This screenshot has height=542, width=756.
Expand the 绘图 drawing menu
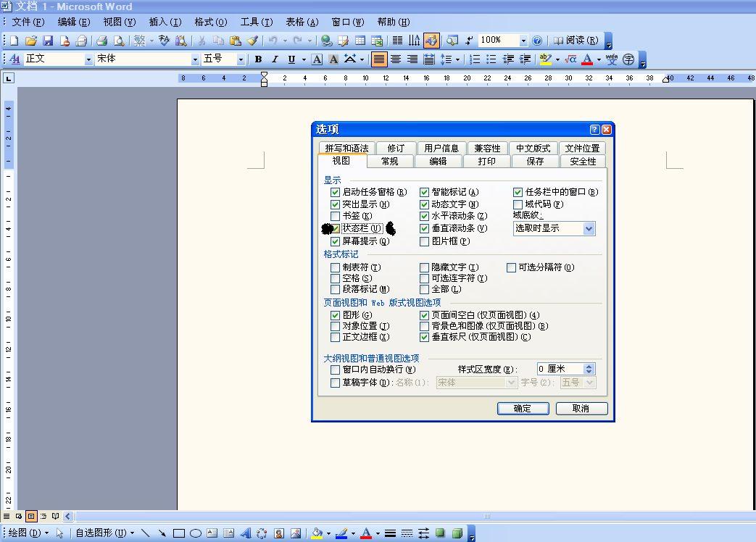click(x=28, y=533)
